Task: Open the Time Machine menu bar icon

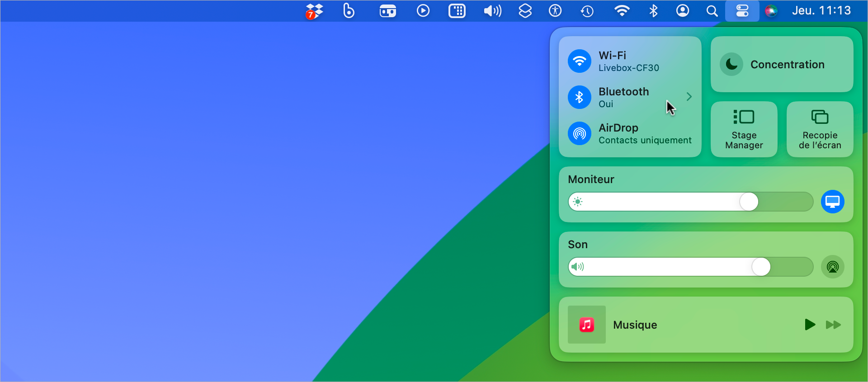Action: (587, 11)
